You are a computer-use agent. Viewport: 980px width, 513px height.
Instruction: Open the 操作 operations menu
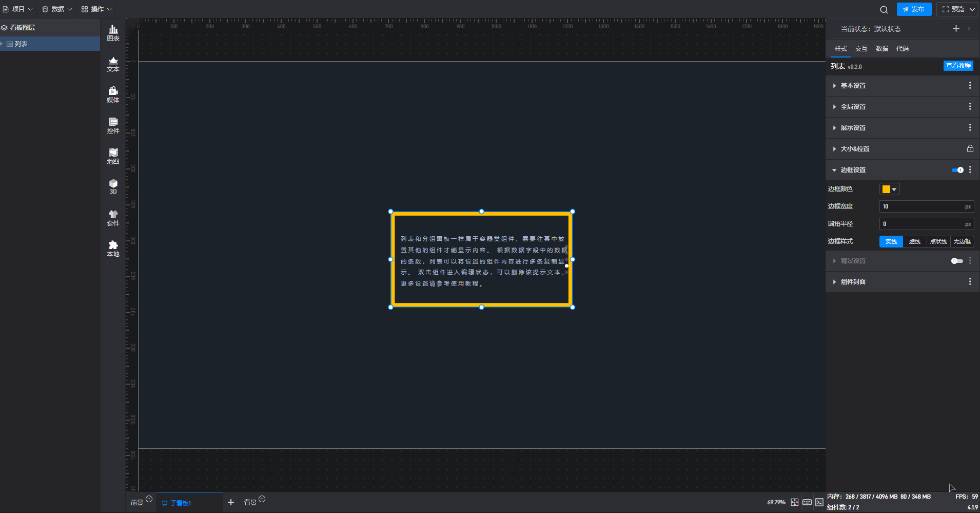[x=96, y=9]
